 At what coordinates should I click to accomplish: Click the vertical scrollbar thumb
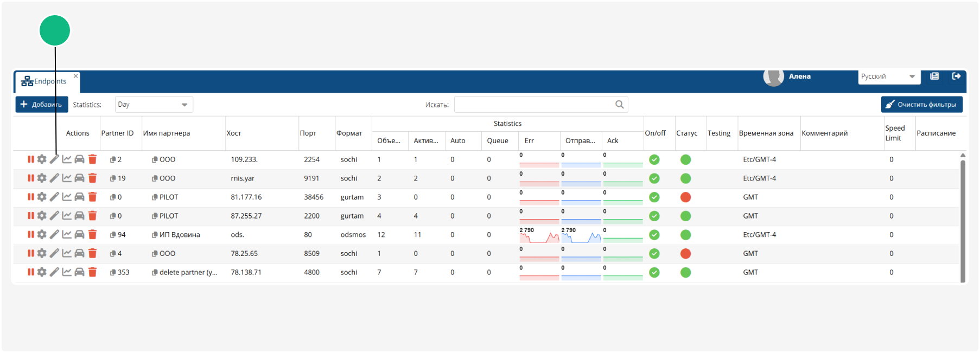coord(963,221)
